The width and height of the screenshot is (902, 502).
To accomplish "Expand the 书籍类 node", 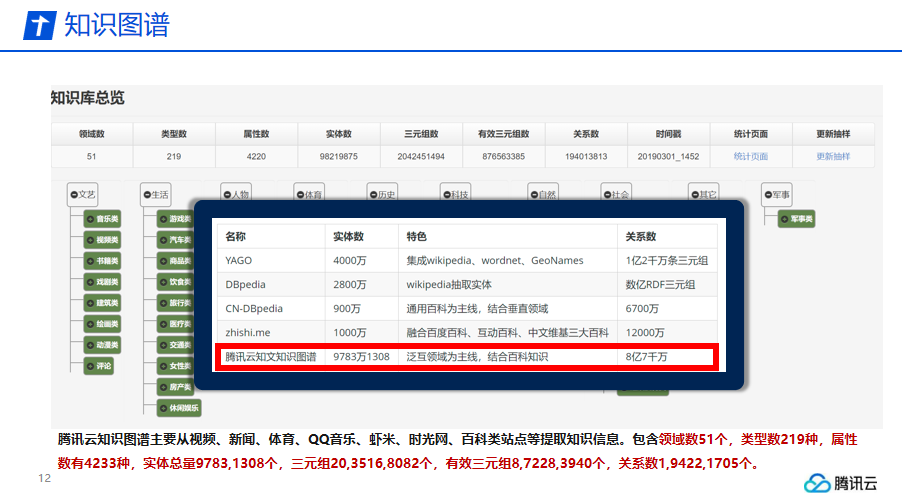I will [x=90, y=261].
